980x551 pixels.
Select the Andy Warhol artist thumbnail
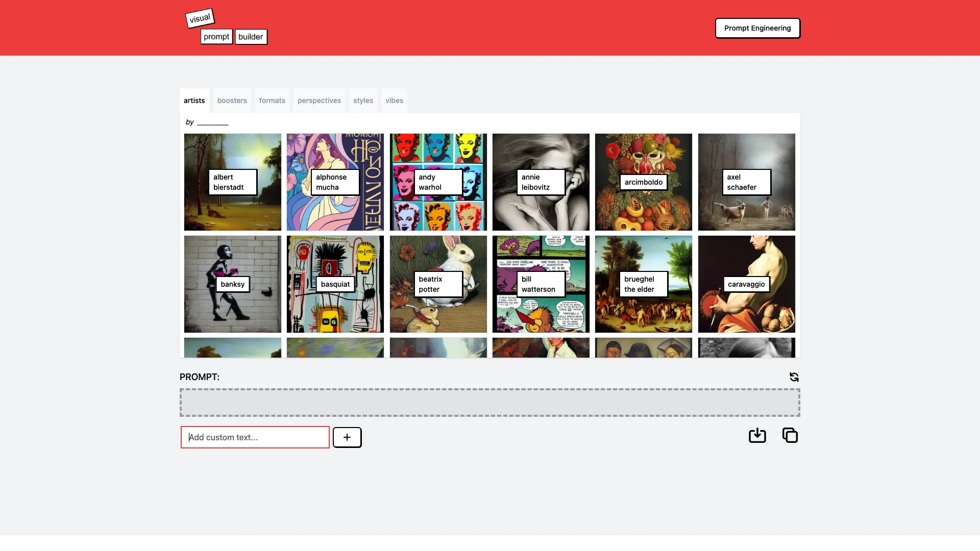[438, 182]
